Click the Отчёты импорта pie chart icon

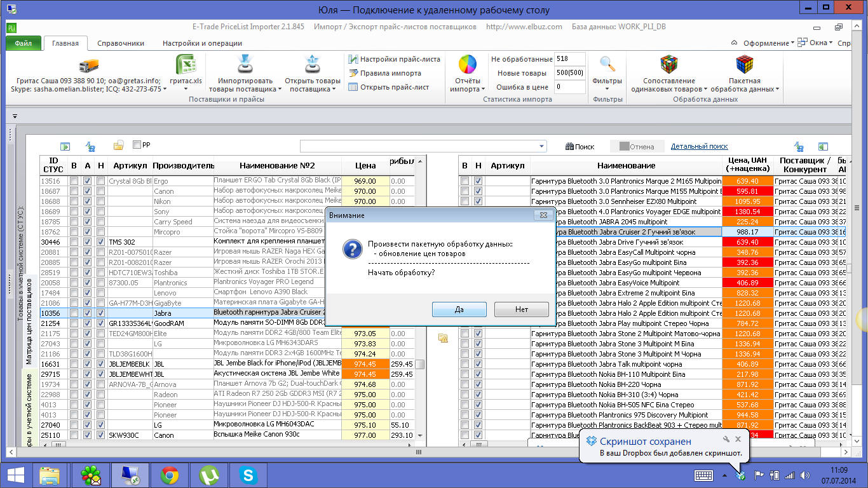[468, 65]
